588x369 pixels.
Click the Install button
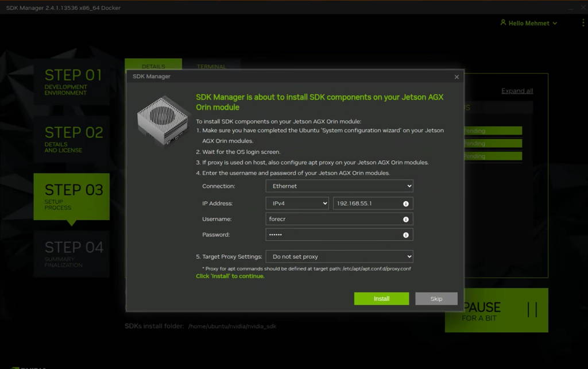pyautogui.click(x=381, y=298)
